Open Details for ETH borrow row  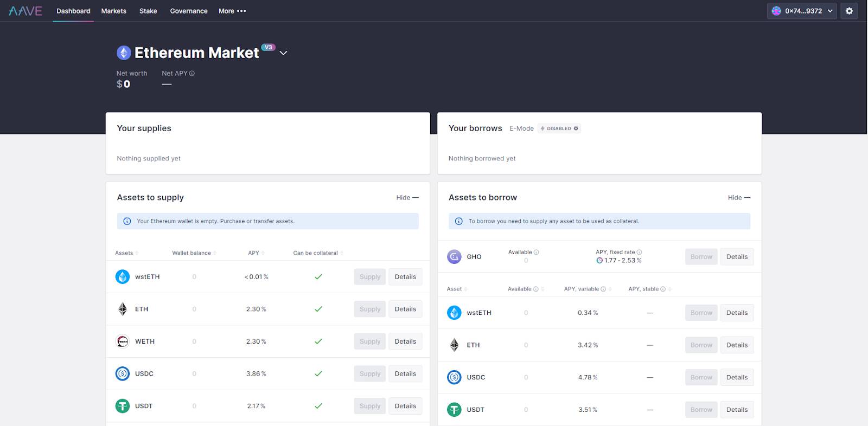(x=737, y=345)
